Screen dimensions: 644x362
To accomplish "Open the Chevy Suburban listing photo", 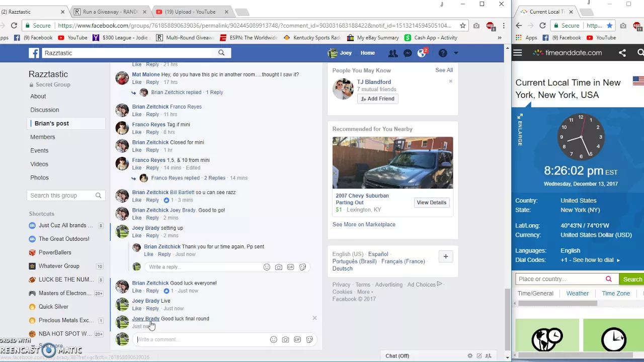I will [x=392, y=163].
